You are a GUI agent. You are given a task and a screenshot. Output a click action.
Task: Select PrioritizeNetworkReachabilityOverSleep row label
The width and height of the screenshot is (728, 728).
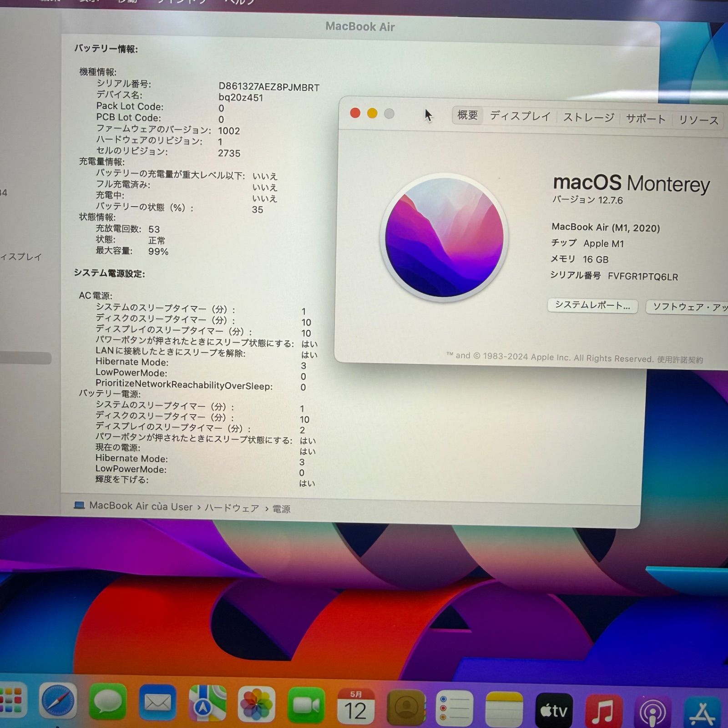point(184,385)
